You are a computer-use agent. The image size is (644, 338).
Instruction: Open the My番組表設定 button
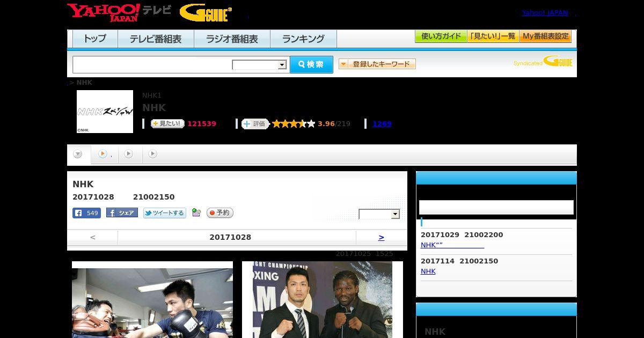(x=545, y=36)
